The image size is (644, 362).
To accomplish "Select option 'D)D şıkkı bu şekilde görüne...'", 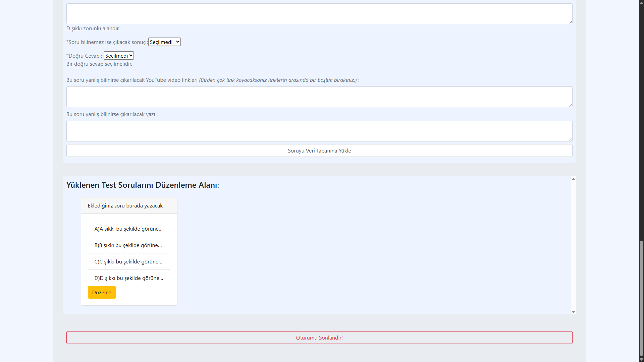I will pos(129,278).
